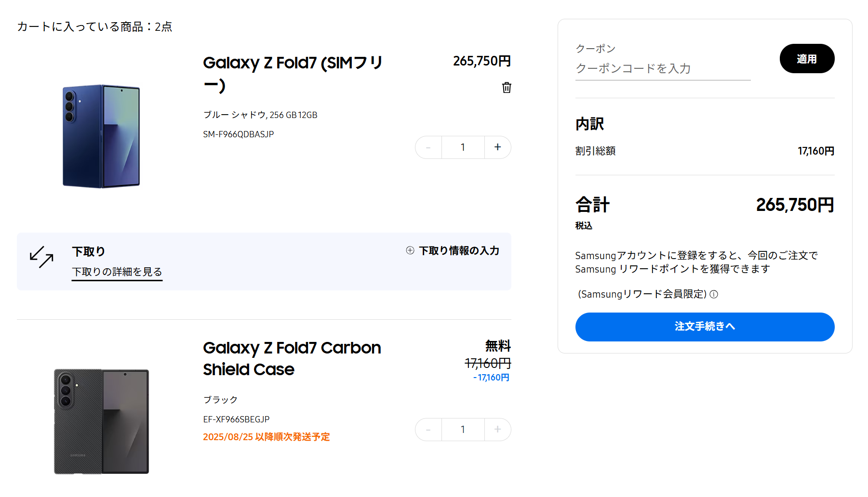Decrease Carbon Shield Case quantity
The width and height of the screenshot is (868, 497).
tap(428, 430)
